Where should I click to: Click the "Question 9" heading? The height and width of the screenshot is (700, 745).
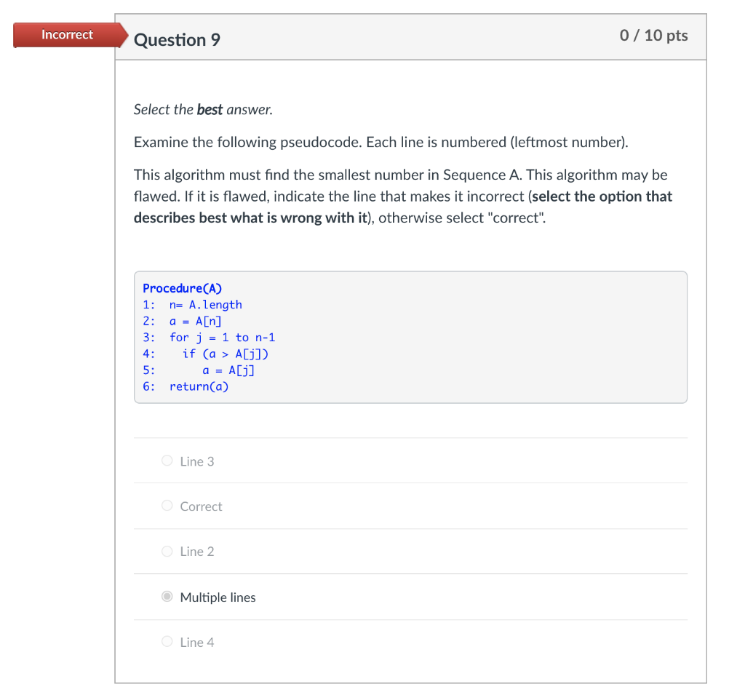[177, 40]
